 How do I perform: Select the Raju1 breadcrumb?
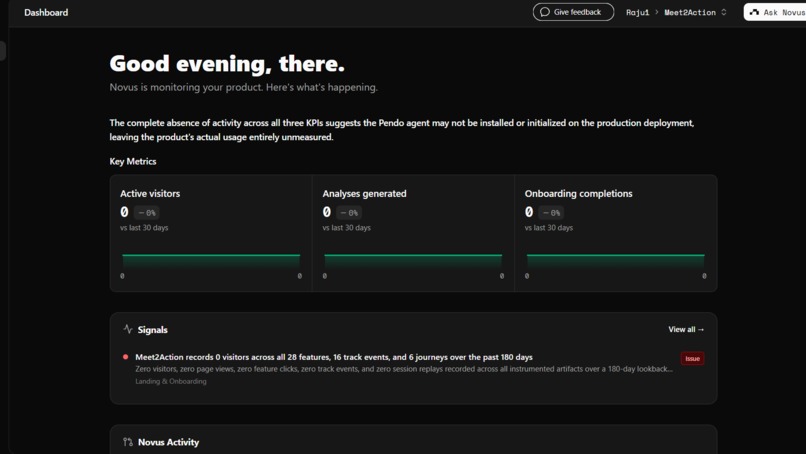tap(637, 12)
